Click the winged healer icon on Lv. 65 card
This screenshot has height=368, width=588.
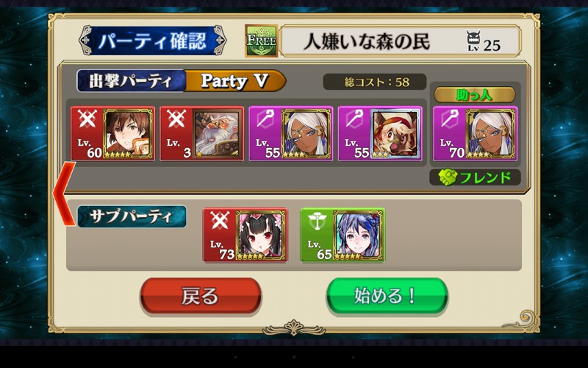click(318, 222)
